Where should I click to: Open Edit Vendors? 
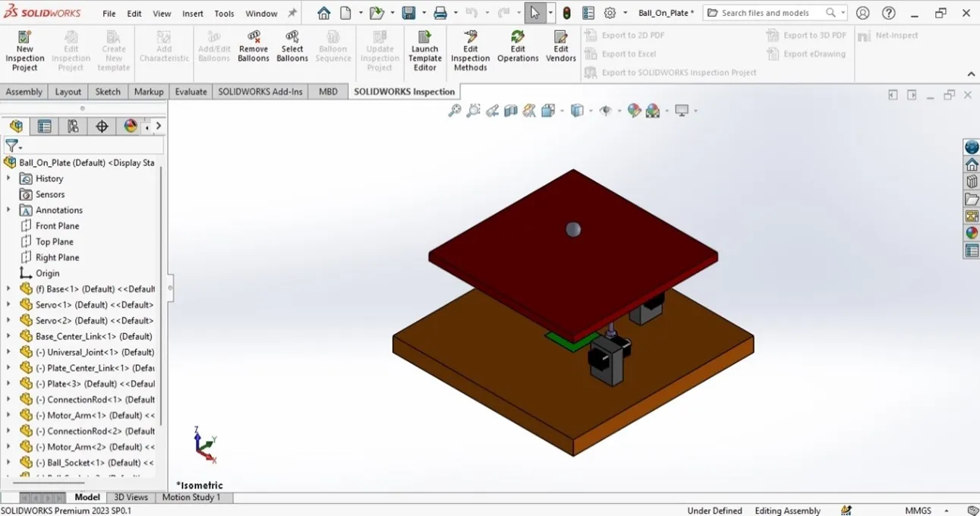coord(561,47)
